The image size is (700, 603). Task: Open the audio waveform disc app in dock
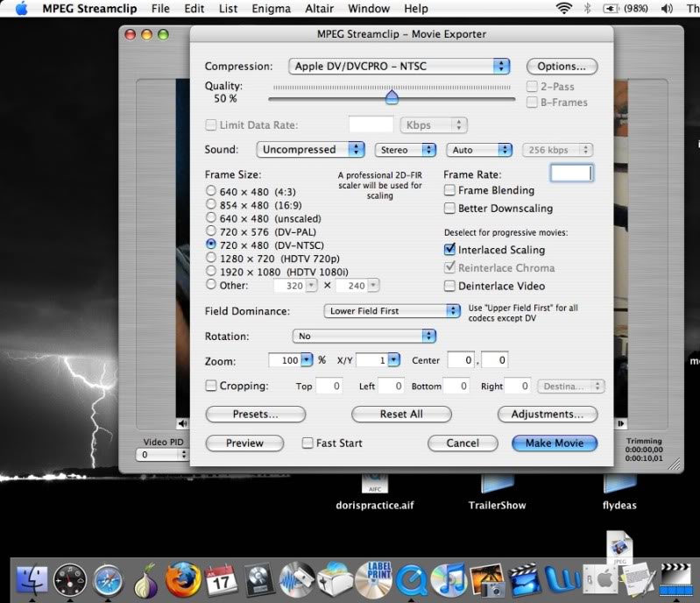coord(296,579)
